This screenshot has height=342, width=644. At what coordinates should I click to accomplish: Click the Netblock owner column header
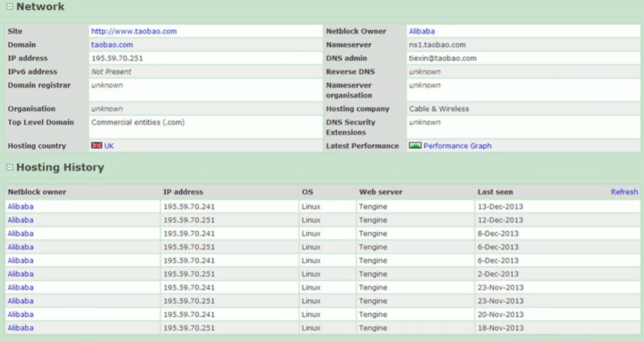click(37, 192)
